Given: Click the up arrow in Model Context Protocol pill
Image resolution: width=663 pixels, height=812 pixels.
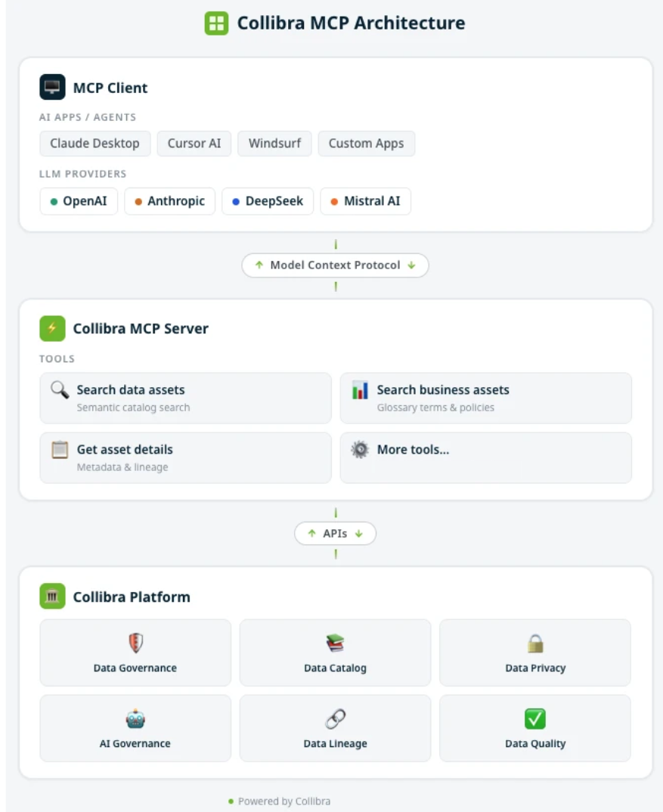Looking at the screenshot, I should point(259,265).
